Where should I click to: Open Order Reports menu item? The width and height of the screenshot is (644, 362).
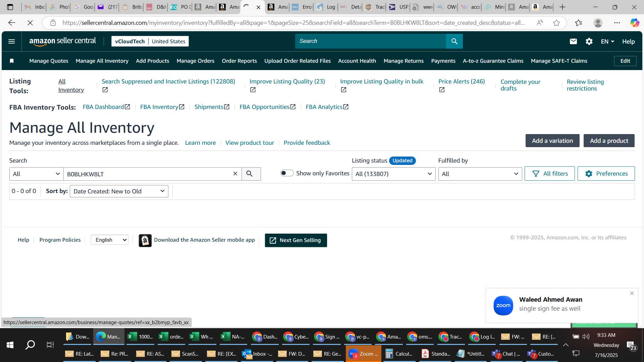point(239,61)
